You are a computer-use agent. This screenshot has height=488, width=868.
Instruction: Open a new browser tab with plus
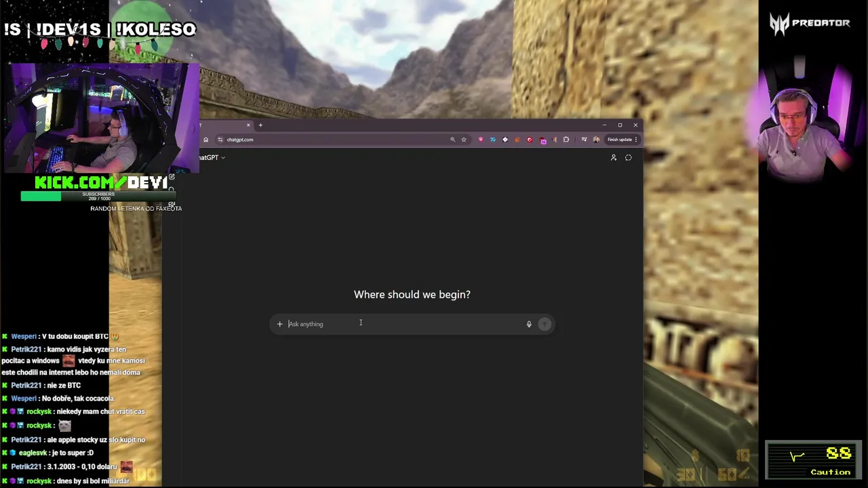(x=260, y=125)
